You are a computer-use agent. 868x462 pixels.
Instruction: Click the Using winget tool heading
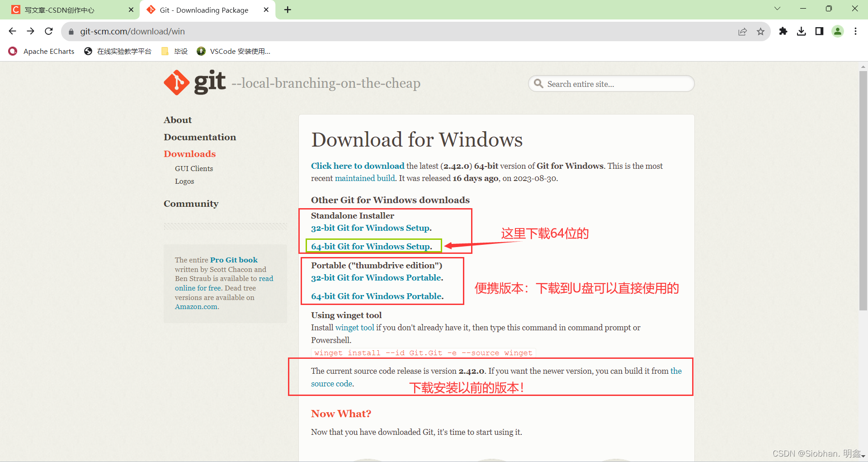pyautogui.click(x=346, y=315)
